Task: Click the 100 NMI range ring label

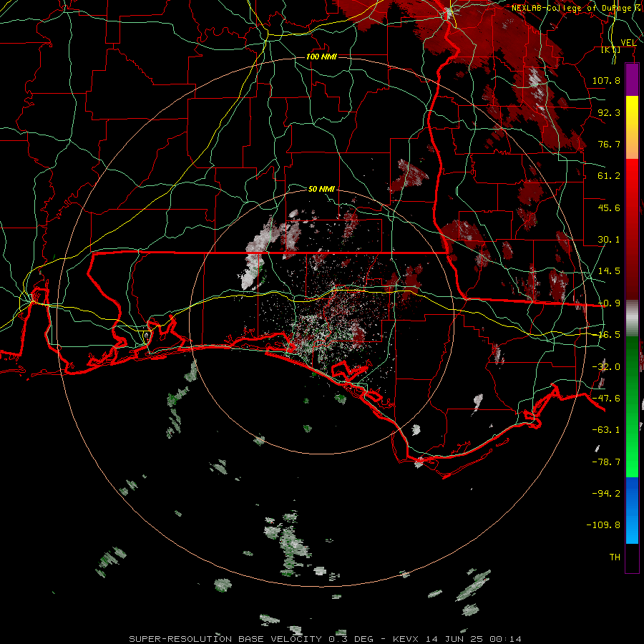Action: 321,57
